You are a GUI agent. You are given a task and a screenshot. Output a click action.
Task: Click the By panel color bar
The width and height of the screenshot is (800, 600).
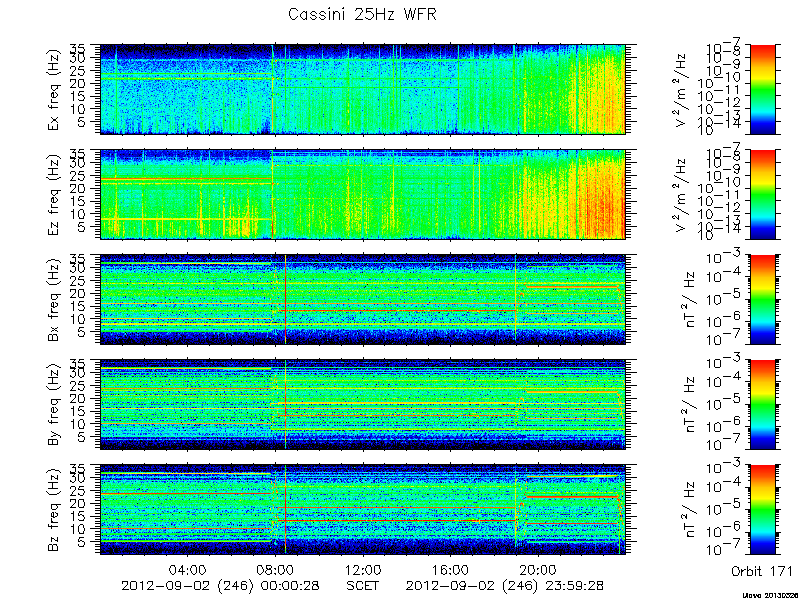point(762,405)
